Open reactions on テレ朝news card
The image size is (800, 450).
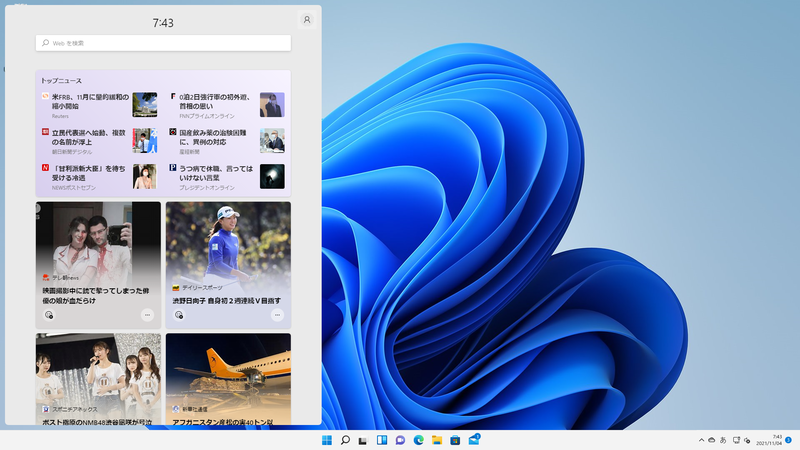pyautogui.click(x=49, y=315)
